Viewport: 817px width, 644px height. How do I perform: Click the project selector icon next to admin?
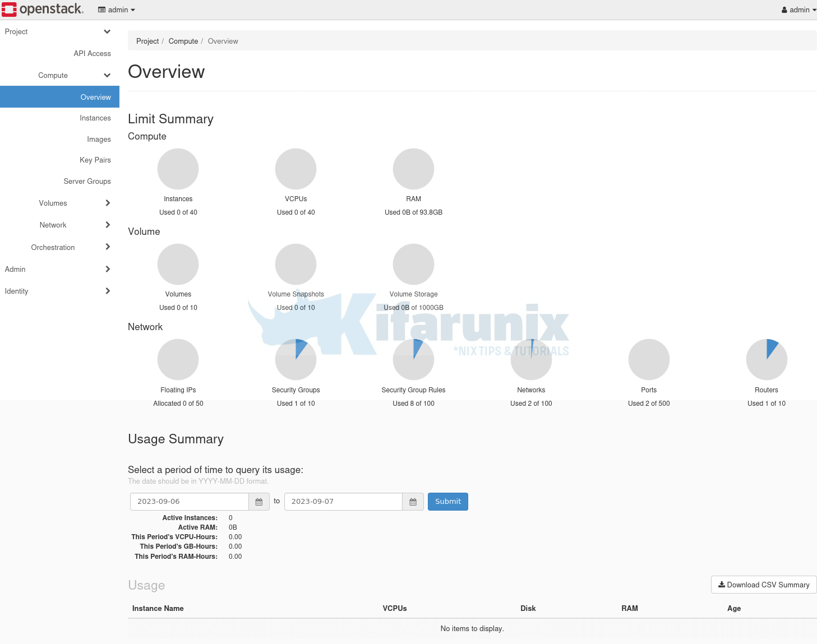[101, 10]
